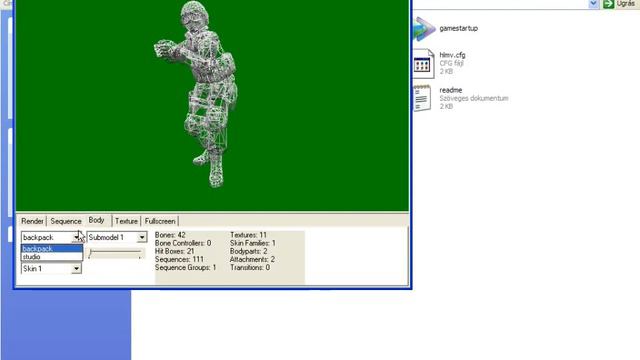Collapse the bodypart dropdown via its arrow
This screenshot has height=360, width=640.
[77, 237]
